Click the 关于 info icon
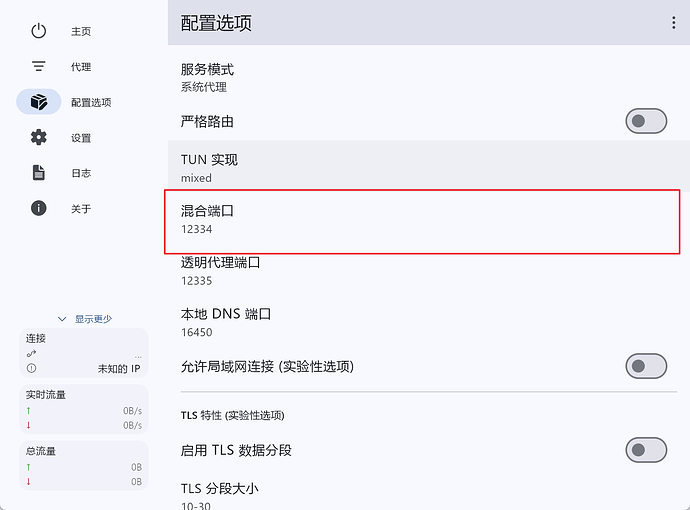Viewport: 690px width, 510px height. (39, 209)
